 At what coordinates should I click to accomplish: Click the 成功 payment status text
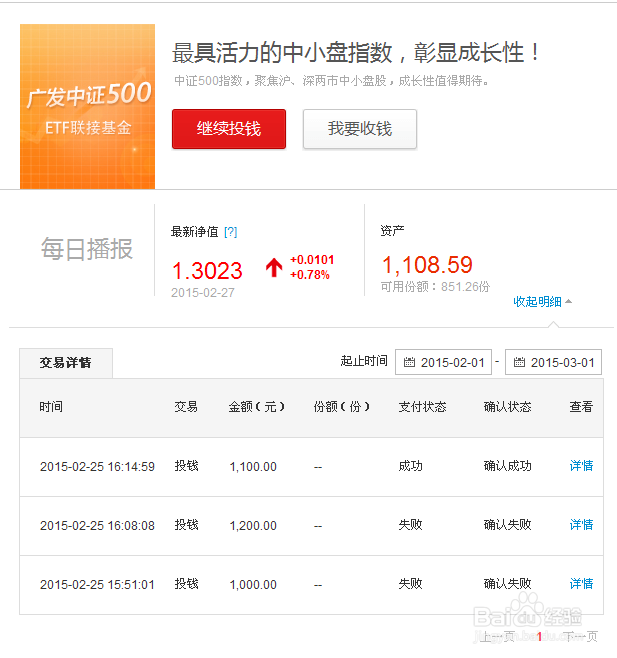[x=410, y=466]
